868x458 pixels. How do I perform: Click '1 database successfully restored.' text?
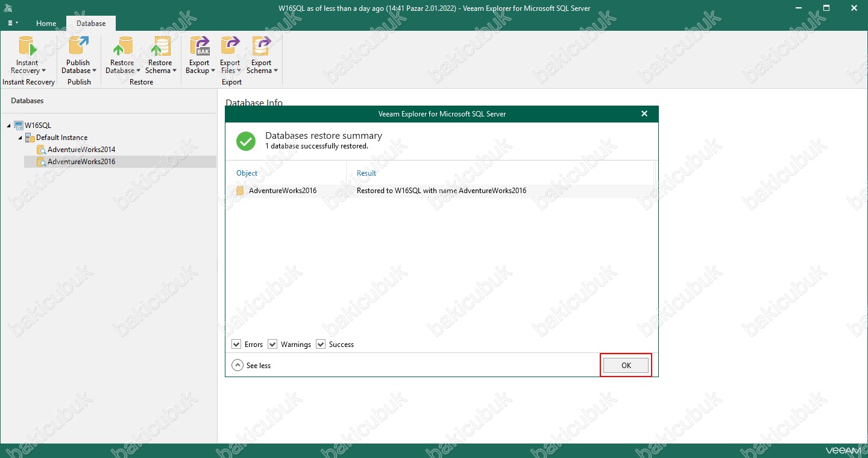[x=316, y=146]
